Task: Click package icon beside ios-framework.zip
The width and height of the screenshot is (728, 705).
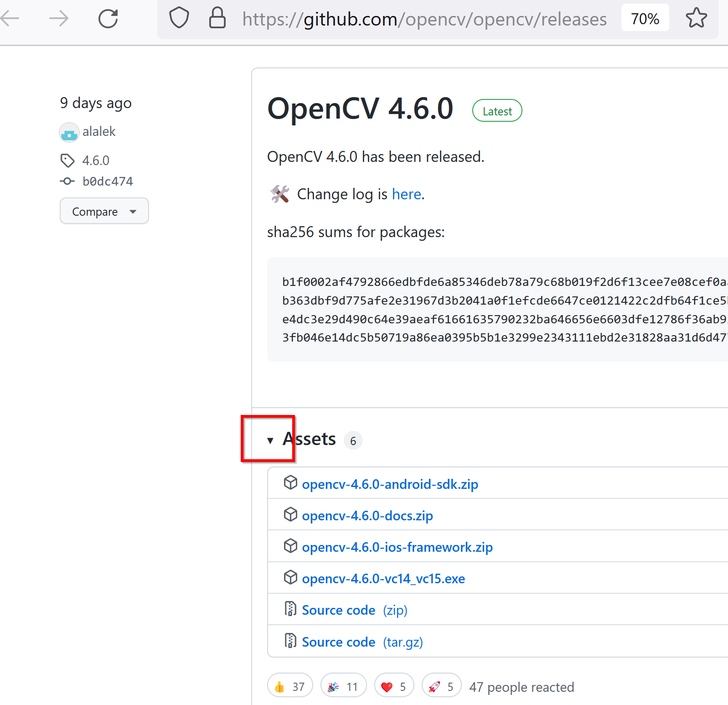Action: pos(290,545)
